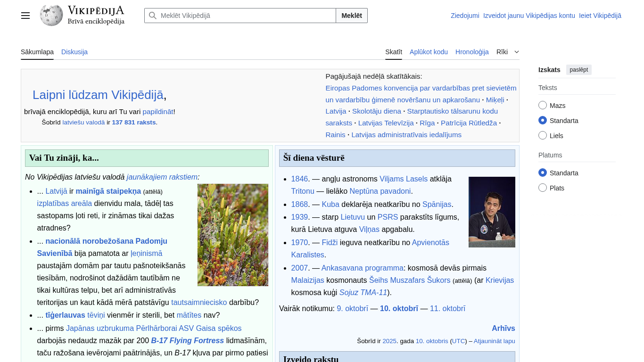Hide the Izskats panel with paslēpt
Screen dimensions: 644x362
tap(578, 70)
